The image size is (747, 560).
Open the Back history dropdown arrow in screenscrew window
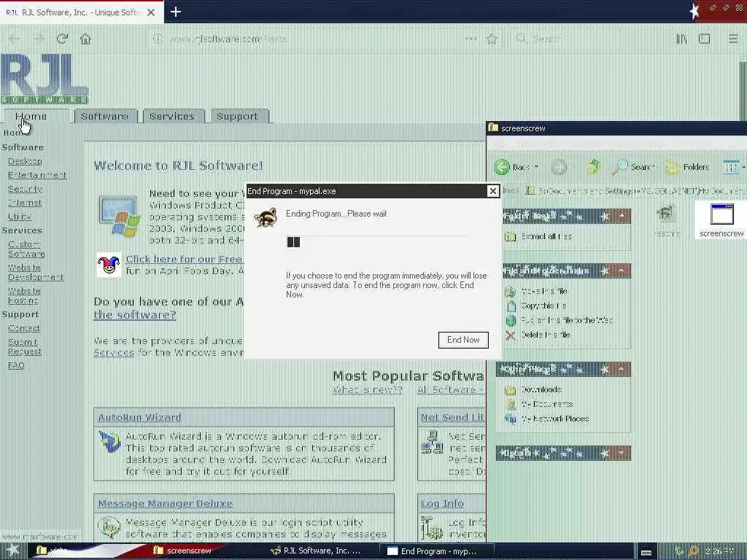536,167
